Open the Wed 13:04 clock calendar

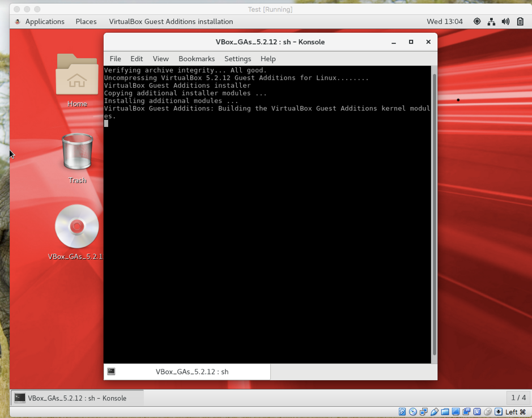[x=445, y=21]
